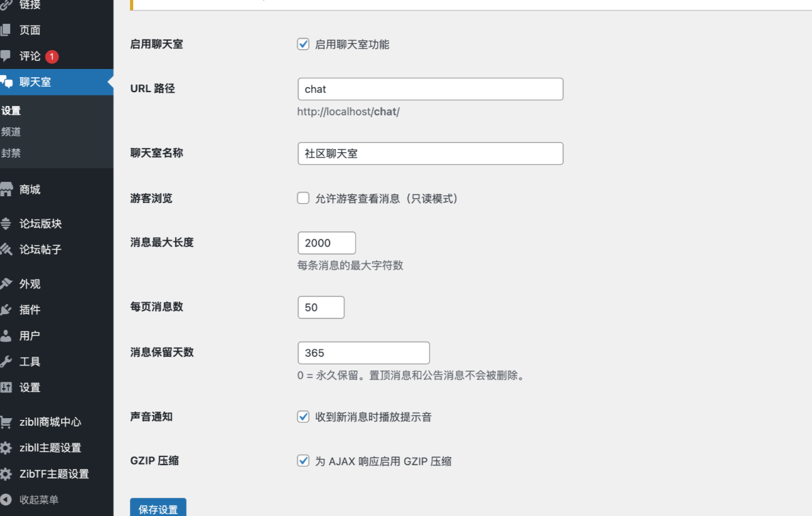The height and width of the screenshot is (516, 812).
Task: Click the zibll商城中心 shopping cart icon
Action: pos(6,422)
